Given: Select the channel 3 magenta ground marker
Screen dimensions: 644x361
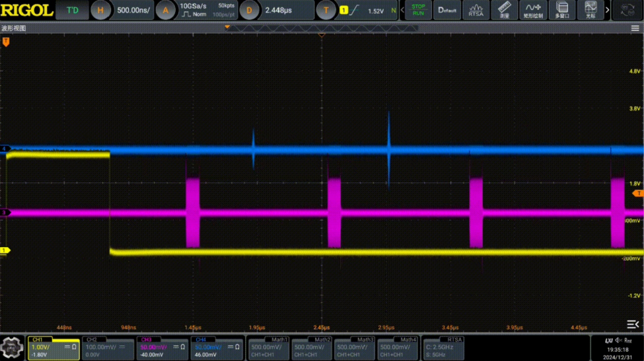Looking at the screenshot, I should (x=5, y=213).
